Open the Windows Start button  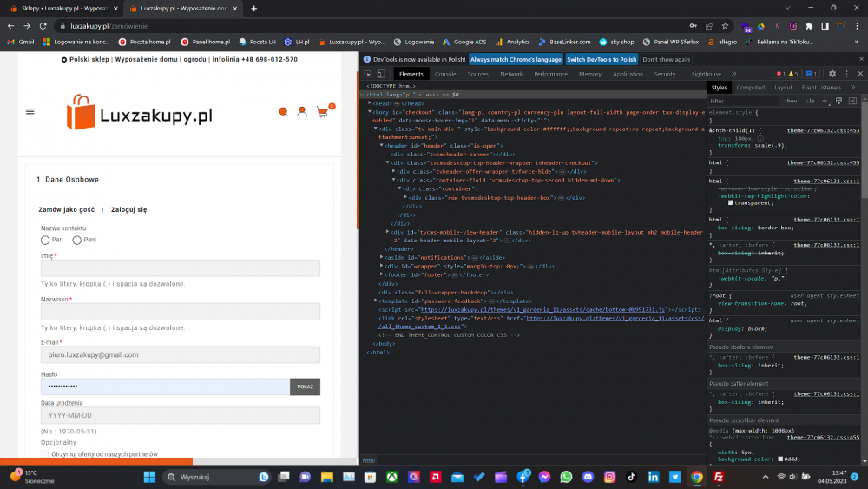pyautogui.click(x=149, y=477)
